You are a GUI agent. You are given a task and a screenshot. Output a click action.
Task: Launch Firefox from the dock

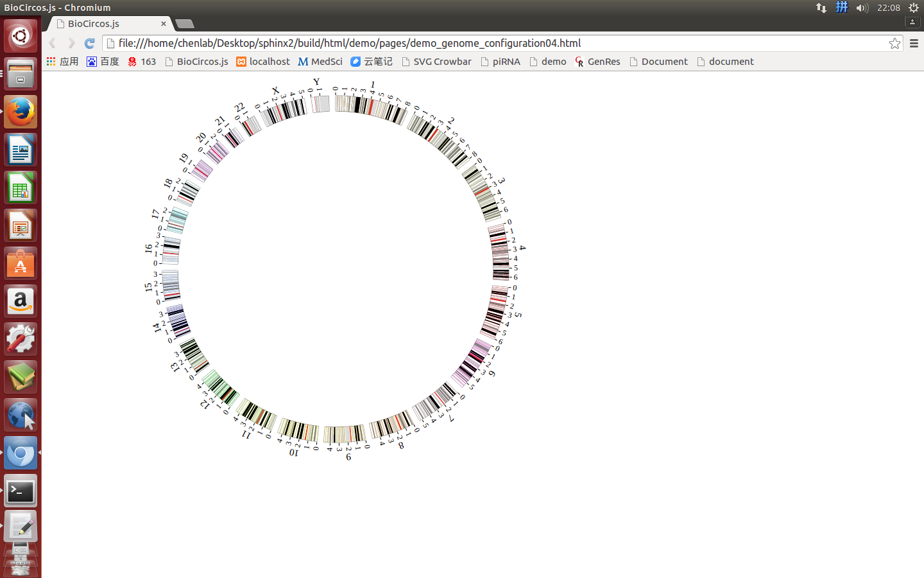tap(21, 112)
